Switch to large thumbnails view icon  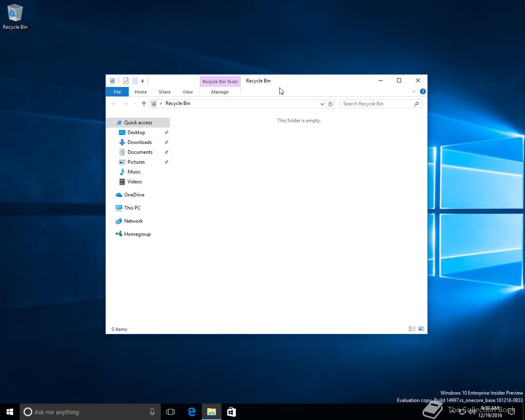[421, 329]
